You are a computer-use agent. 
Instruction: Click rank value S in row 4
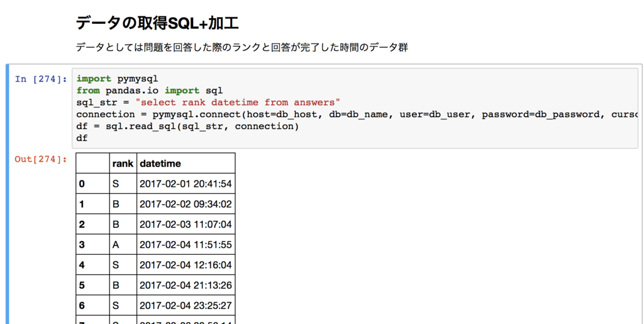coord(123,265)
